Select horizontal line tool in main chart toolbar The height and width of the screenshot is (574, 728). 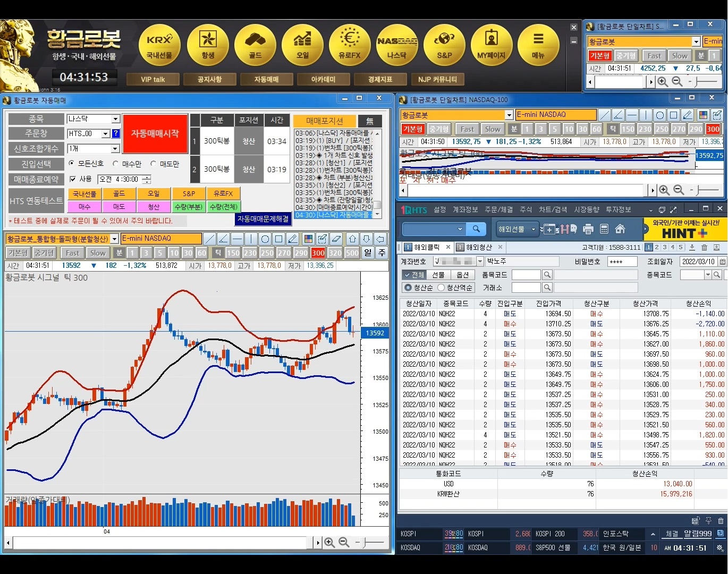(x=238, y=239)
